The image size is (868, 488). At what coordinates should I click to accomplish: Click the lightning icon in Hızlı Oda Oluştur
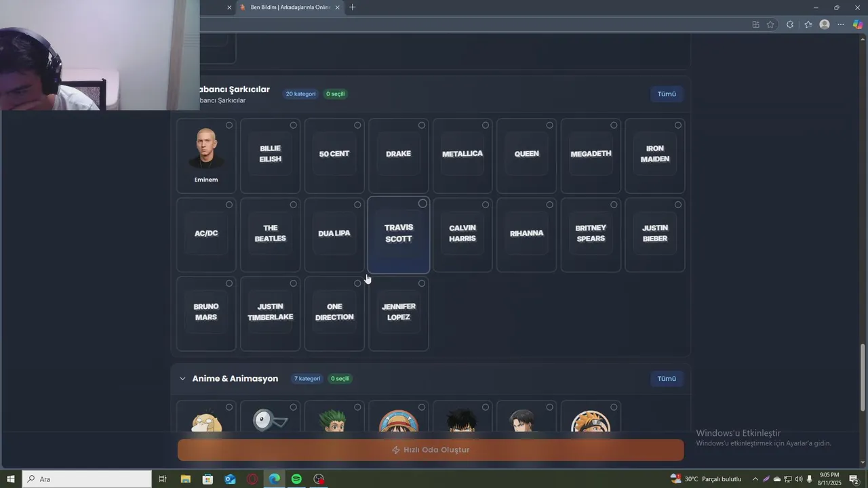coord(396,450)
